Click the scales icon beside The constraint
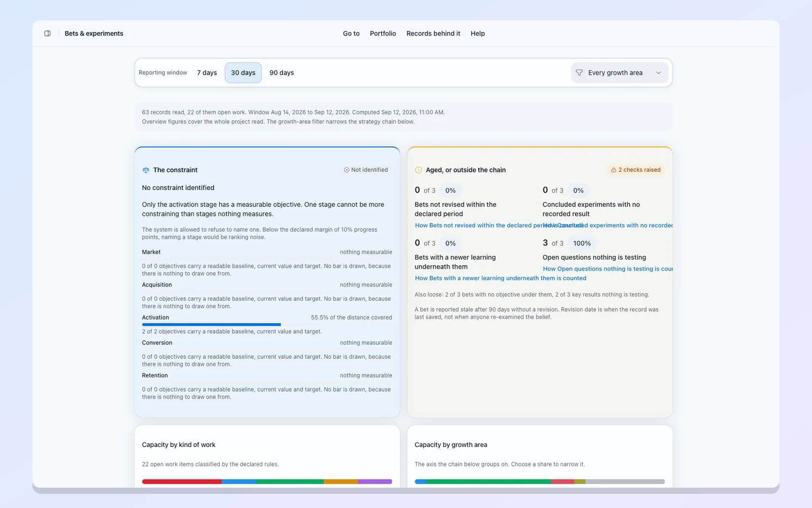Viewport: 812px width, 508px height. (x=146, y=170)
